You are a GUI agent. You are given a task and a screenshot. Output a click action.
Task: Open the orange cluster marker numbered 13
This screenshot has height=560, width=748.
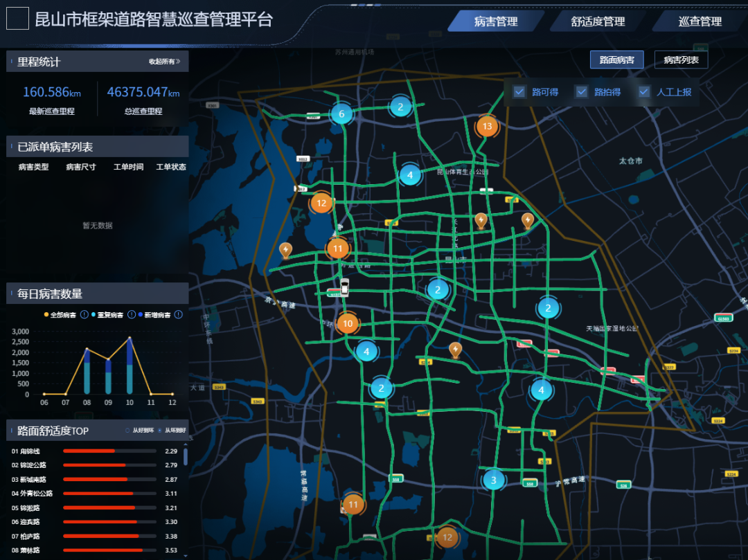tap(487, 126)
